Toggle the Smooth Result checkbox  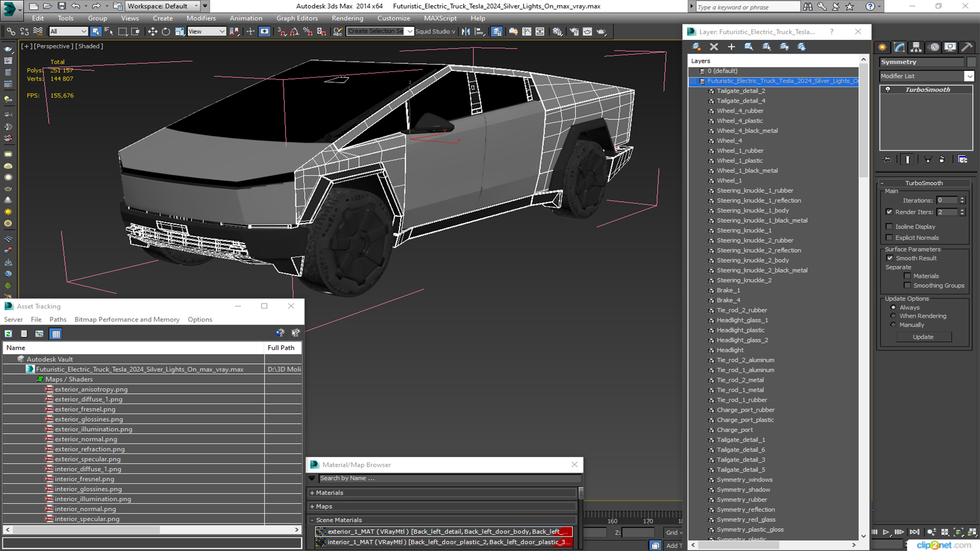pyautogui.click(x=890, y=258)
